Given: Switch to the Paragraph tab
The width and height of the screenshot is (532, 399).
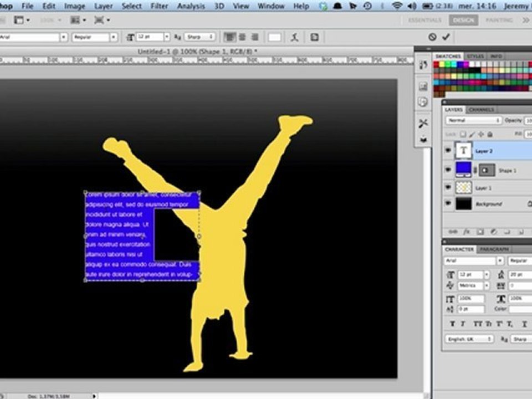Looking at the screenshot, I should pos(494,249).
